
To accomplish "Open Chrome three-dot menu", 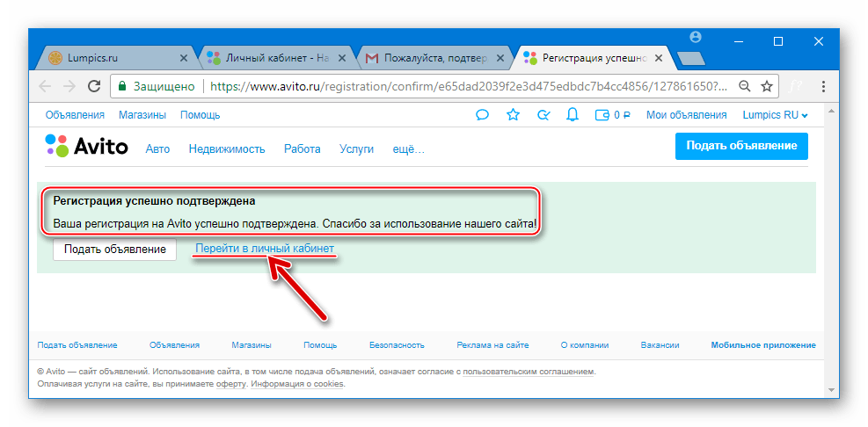I will (x=824, y=86).
